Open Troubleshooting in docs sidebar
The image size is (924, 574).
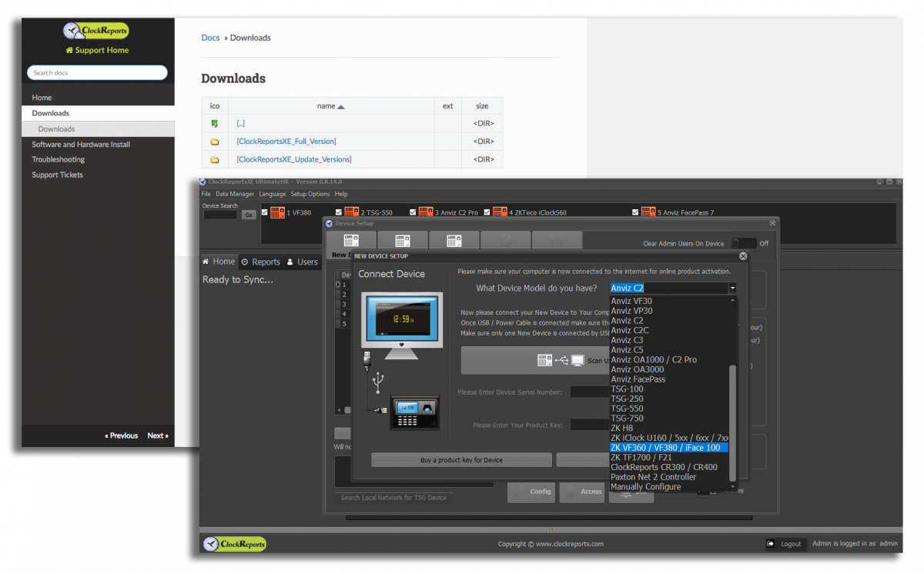58,159
